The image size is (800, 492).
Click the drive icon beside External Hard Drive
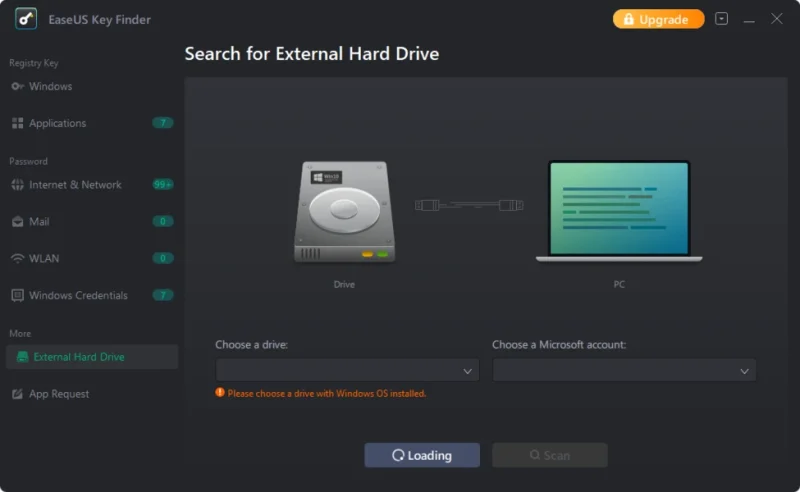[22, 357]
